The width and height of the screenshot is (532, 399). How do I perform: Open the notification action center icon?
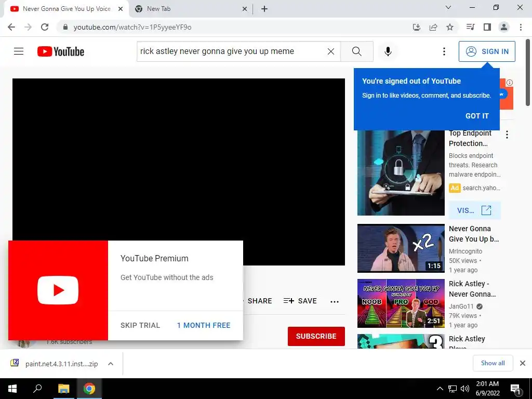click(516, 389)
